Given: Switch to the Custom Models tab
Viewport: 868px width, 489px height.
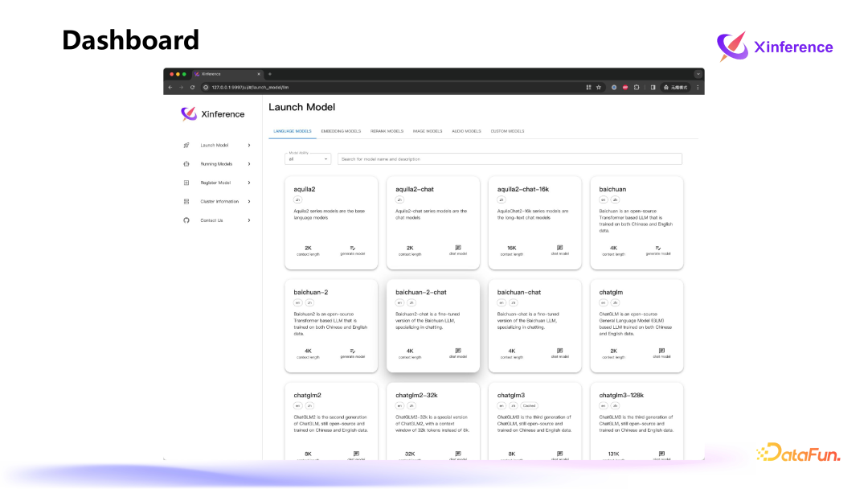Looking at the screenshot, I should click(x=507, y=131).
